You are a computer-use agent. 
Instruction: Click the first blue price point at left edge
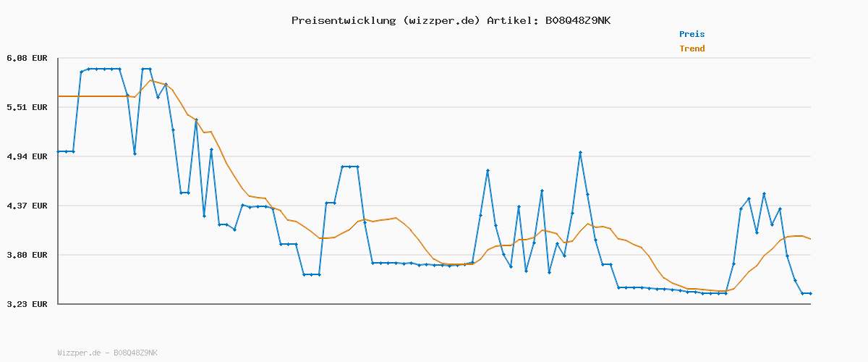pos(59,151)
